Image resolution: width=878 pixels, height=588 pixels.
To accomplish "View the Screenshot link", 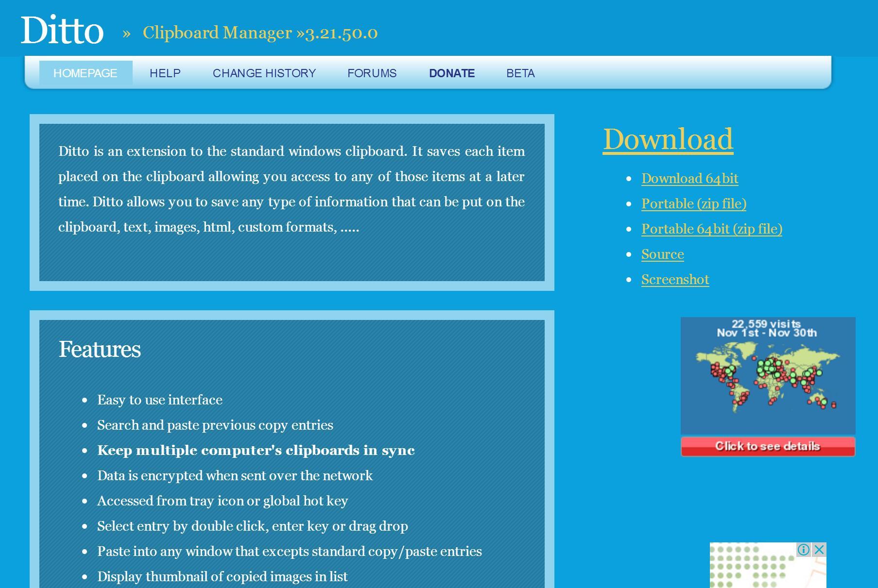I will (x=675, y=280).
